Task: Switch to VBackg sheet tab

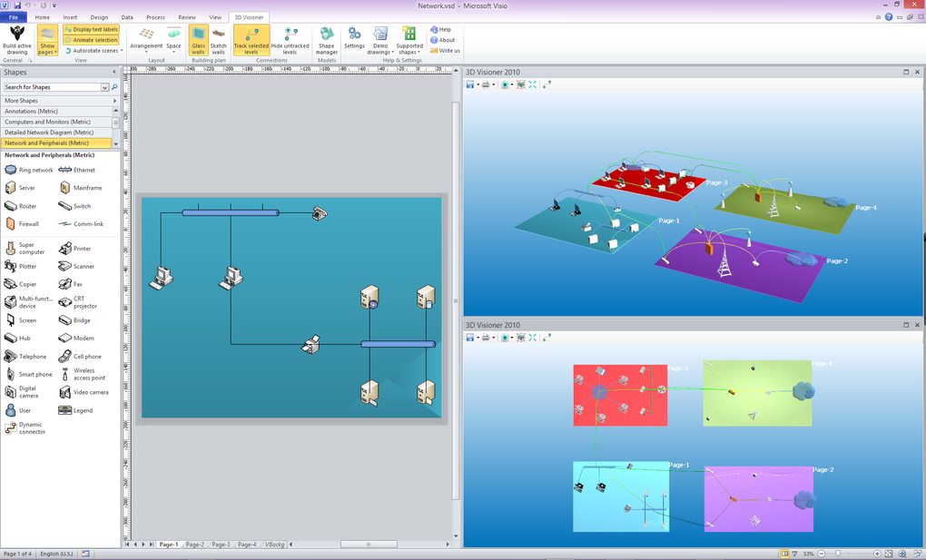Action: click(274, 545)
